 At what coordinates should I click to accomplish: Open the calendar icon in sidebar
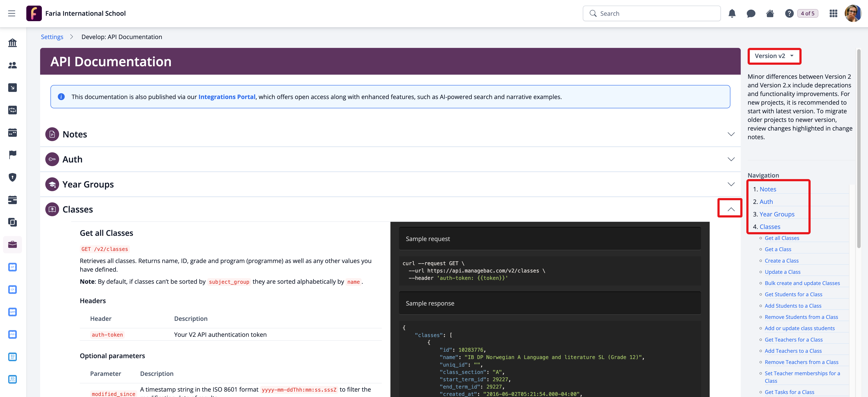coord(13,132)
